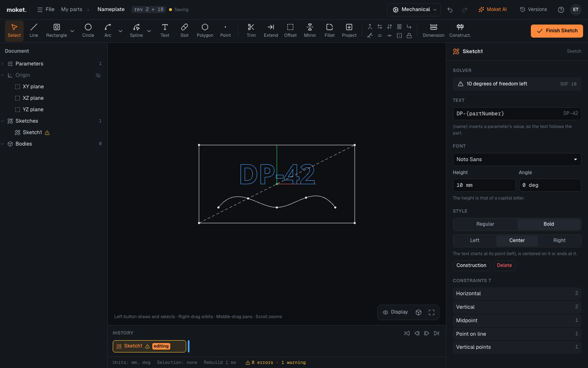Open the File menu

tap(46, 9)
